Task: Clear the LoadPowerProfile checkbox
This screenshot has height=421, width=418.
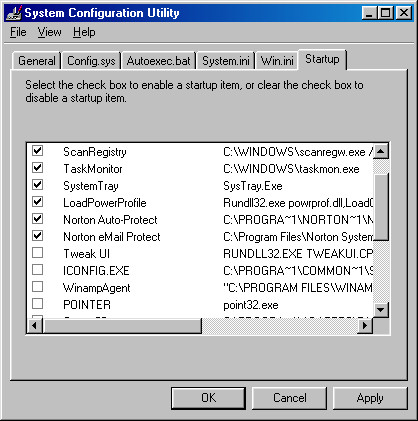Action: [x=38, y=202]
